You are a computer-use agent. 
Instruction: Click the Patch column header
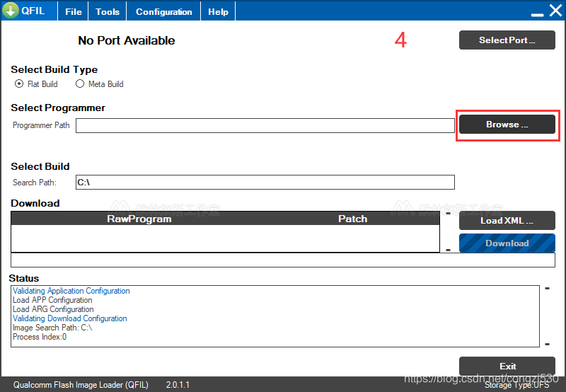(352, 219)
